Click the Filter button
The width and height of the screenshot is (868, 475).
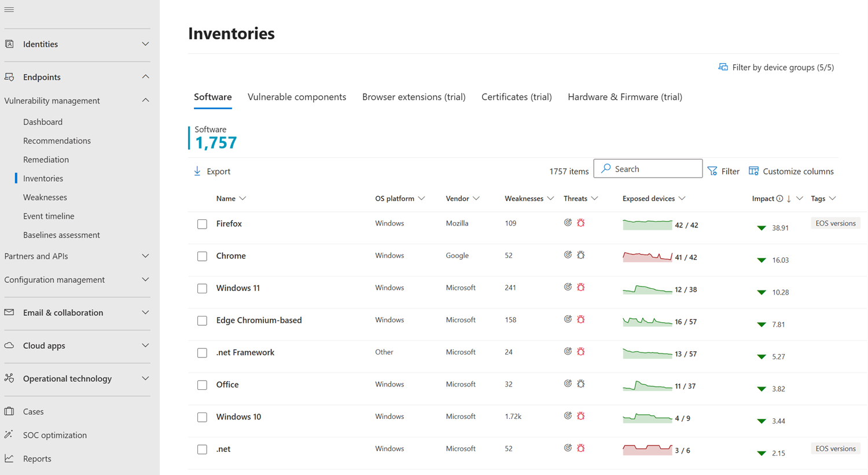click(723, 171)
